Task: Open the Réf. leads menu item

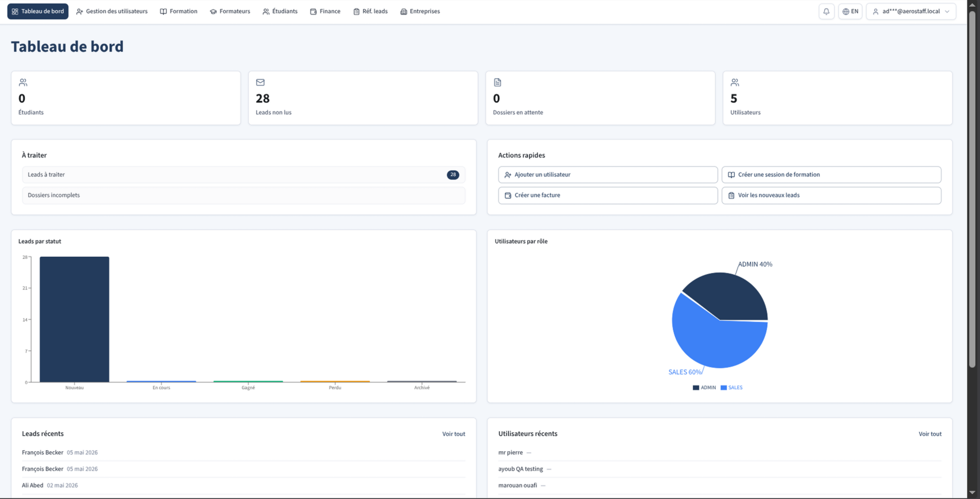Action: tap(370, 11)
